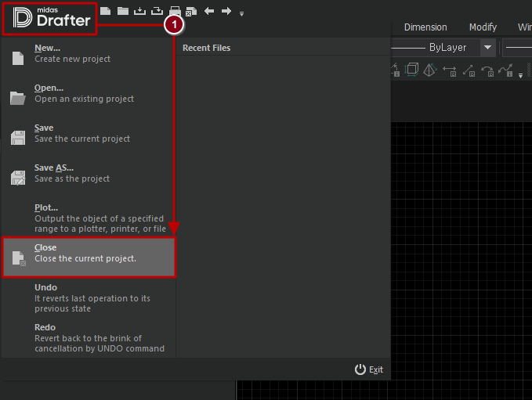Select Redo menu entry
Screen dimensions: 532x400
coord(89,338)
